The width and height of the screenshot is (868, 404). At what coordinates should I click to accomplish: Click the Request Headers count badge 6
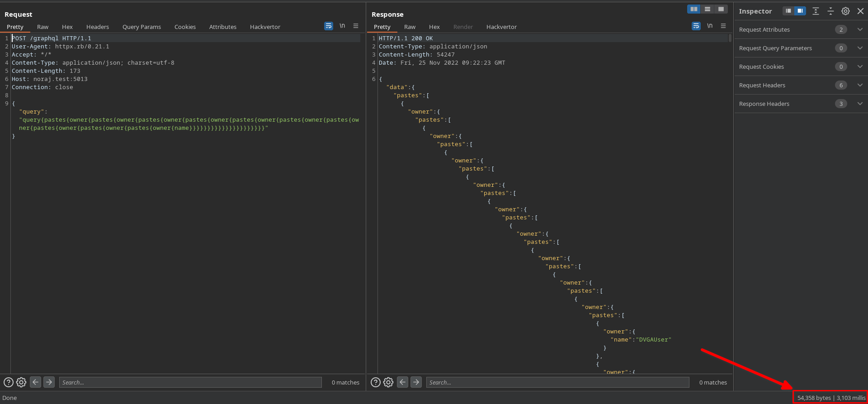tap(841, 85)
